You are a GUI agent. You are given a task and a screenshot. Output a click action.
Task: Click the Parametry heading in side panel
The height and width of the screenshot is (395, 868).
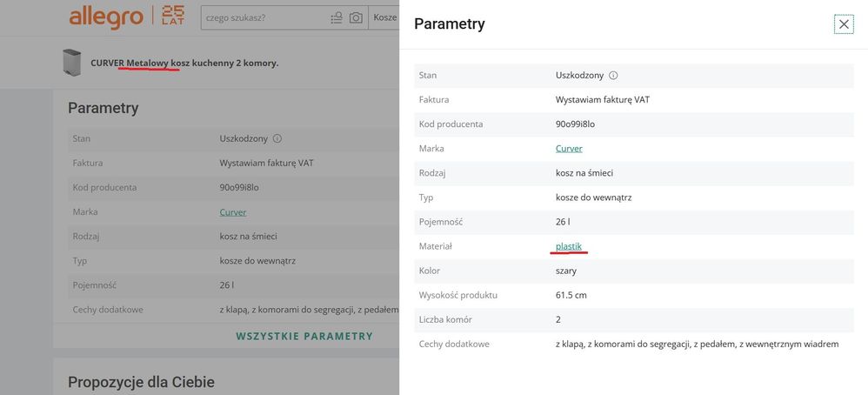[450, 24]
